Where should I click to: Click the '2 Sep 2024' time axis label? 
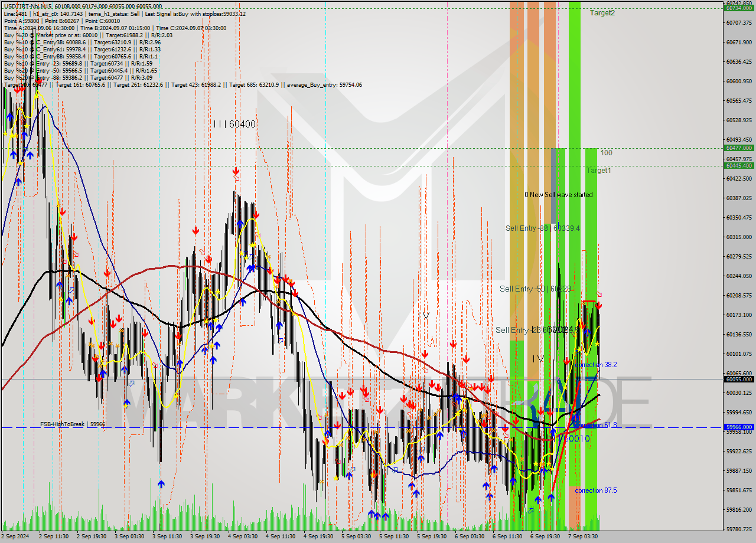coord(15,537)
